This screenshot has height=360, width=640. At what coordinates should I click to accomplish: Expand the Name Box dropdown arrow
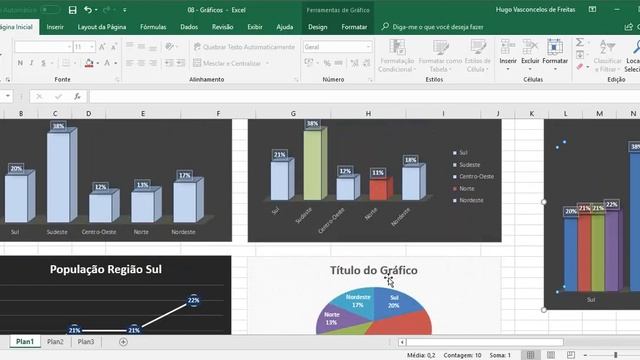(8, 96)
